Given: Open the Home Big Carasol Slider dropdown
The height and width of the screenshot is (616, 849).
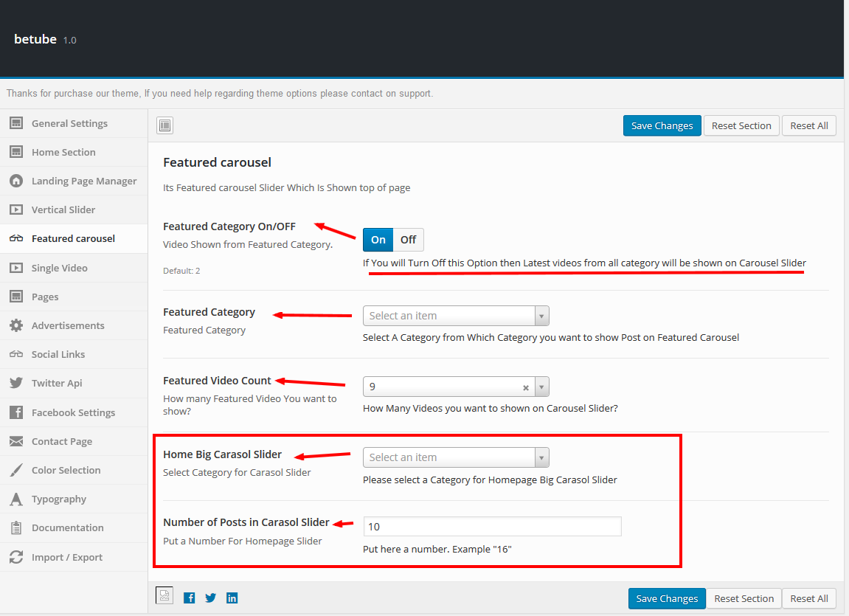Looking at the screenshot, I should coord(456,457).
